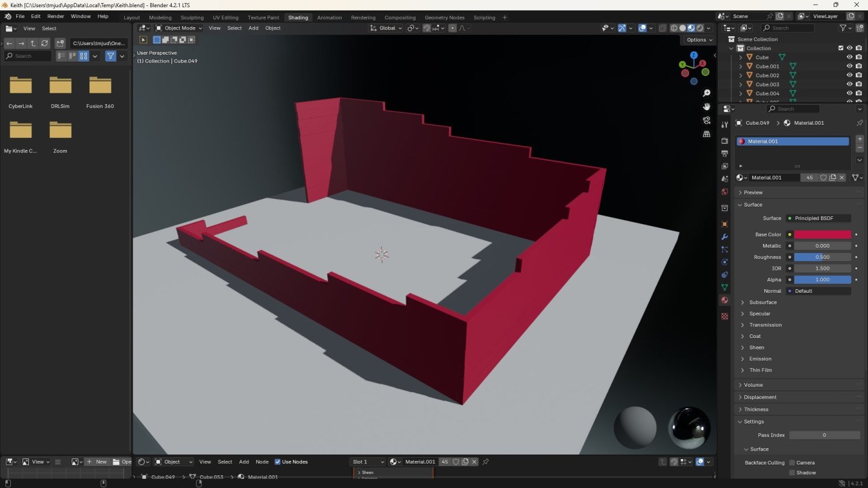Go to parent directory in file browser
This screenshot has height=488, width=868.
pos(33,43)
